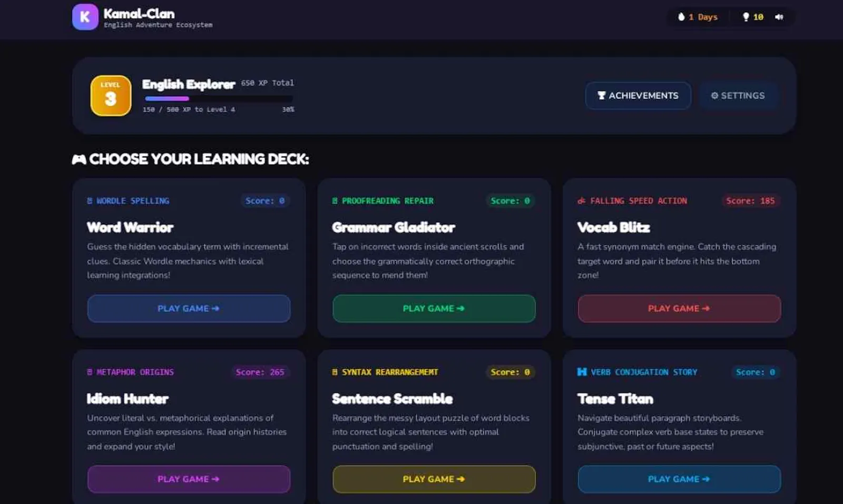The width and height of the screenshot is (843, 504).
Task: Click the English Adventure Ecosystem tagline
Action: click(x=158, y=25)
